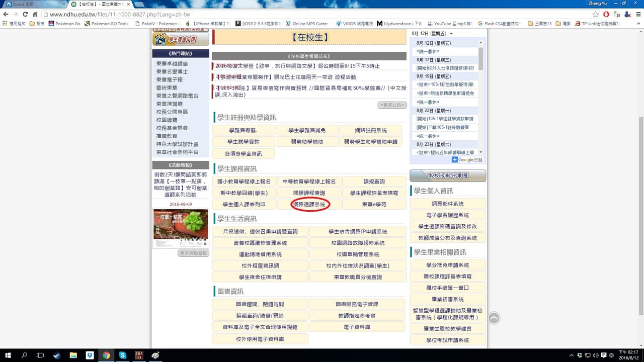Open 畢業初審系統 graduation review
Viewport: 644px width, 362px height.
(x=448, y=299)
